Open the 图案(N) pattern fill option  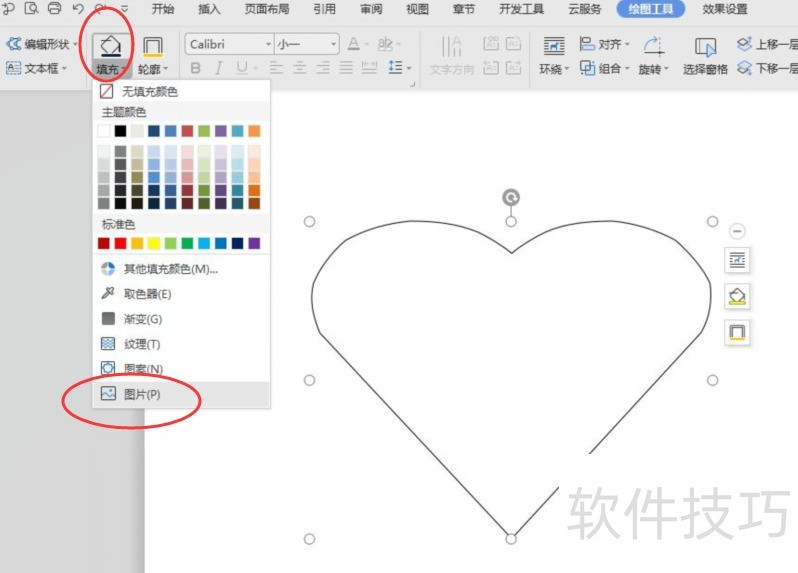click(181, 368)
